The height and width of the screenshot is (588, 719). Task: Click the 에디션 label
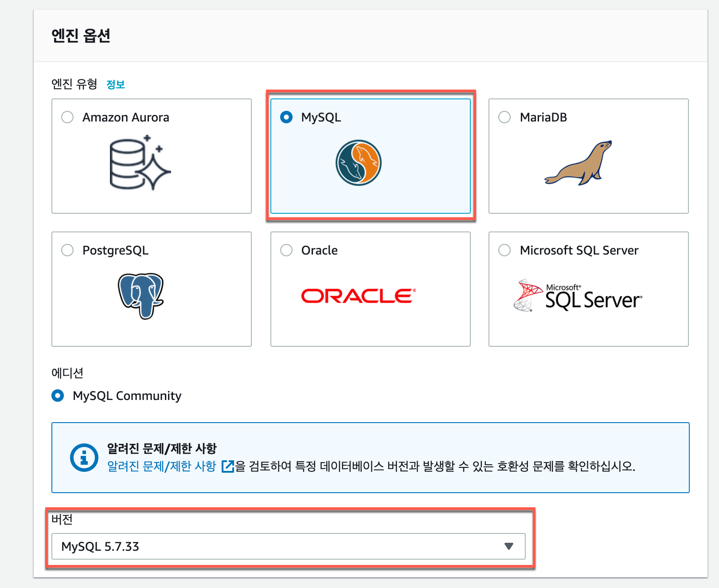[67, 373]
